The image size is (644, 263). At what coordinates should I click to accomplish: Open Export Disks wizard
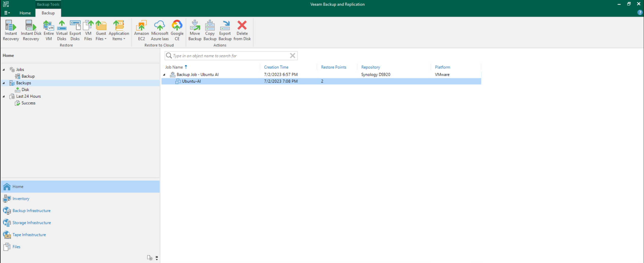(x=75, y=30)
